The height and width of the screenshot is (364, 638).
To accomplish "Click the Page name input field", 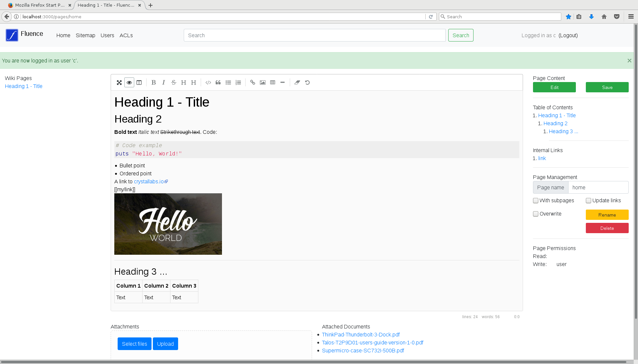I will (x=598, y=188).
